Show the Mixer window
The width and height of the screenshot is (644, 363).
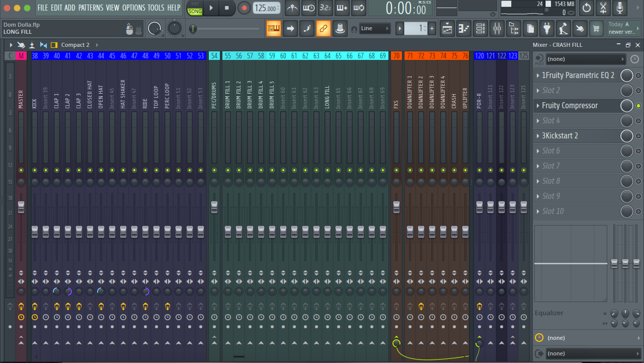497,29
